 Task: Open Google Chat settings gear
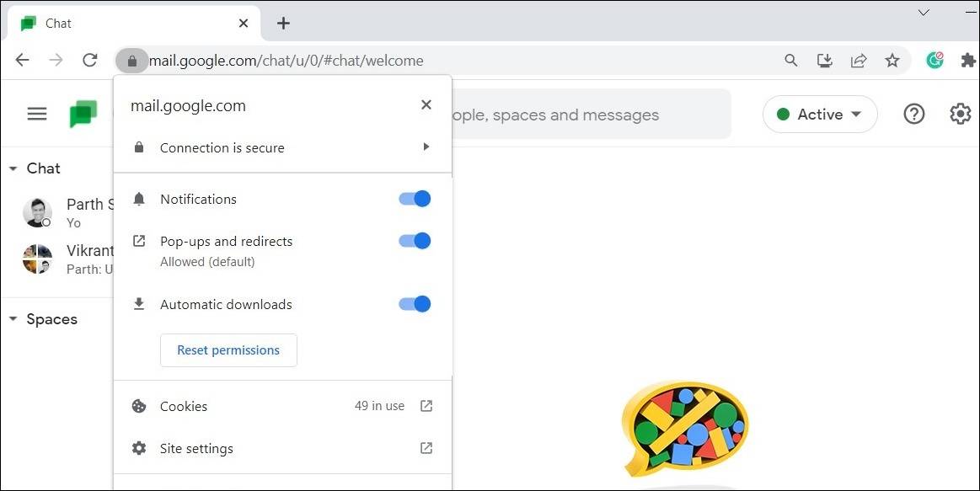[961, 114]
